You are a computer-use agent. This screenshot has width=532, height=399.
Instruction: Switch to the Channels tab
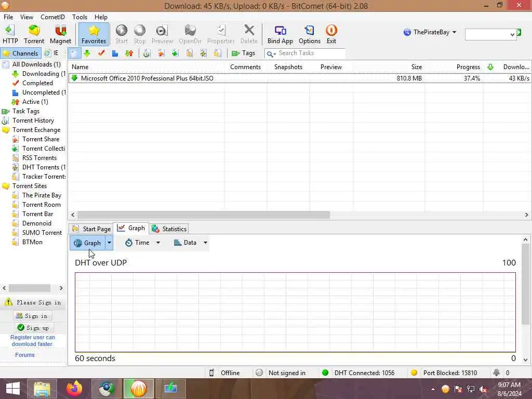pos(21,54)
